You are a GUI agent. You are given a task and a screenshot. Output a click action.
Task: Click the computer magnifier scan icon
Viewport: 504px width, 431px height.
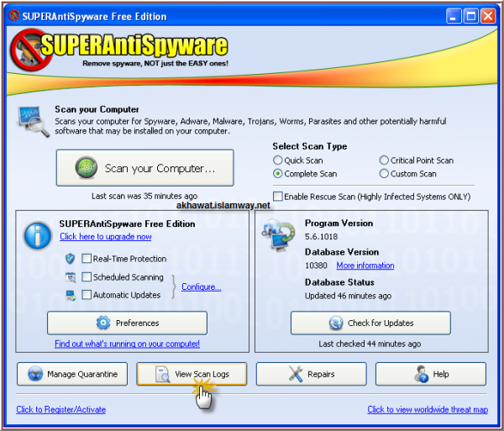[33, 122]
